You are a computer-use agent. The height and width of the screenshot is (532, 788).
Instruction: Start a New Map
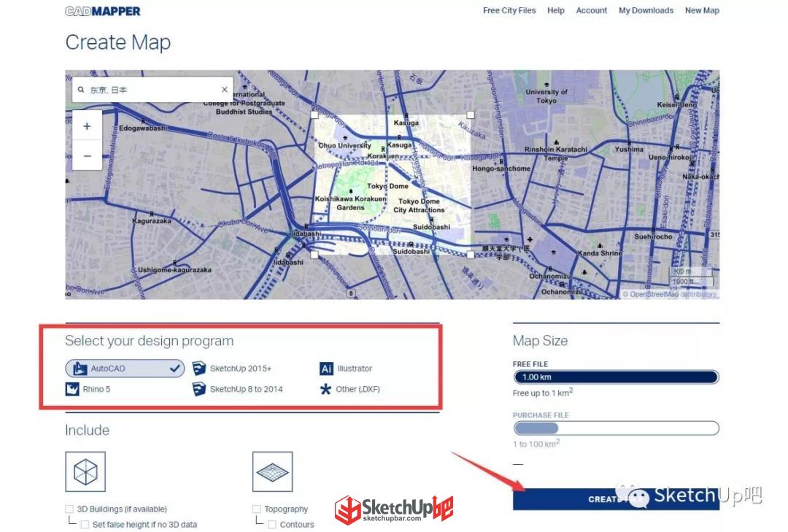pyautogui.click(x=702, y=10)
